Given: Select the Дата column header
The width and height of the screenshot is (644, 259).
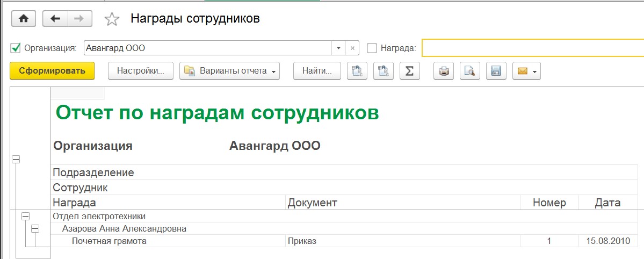Looking at the screenshot, I should 608,202.
